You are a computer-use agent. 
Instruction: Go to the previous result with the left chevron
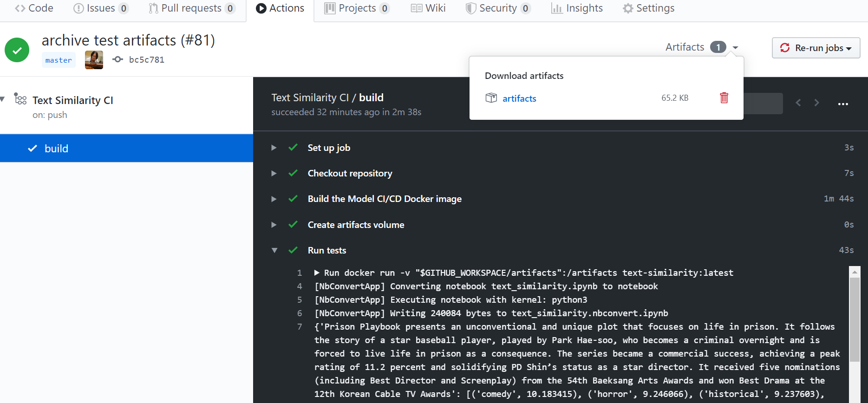(x=798, y=103)
